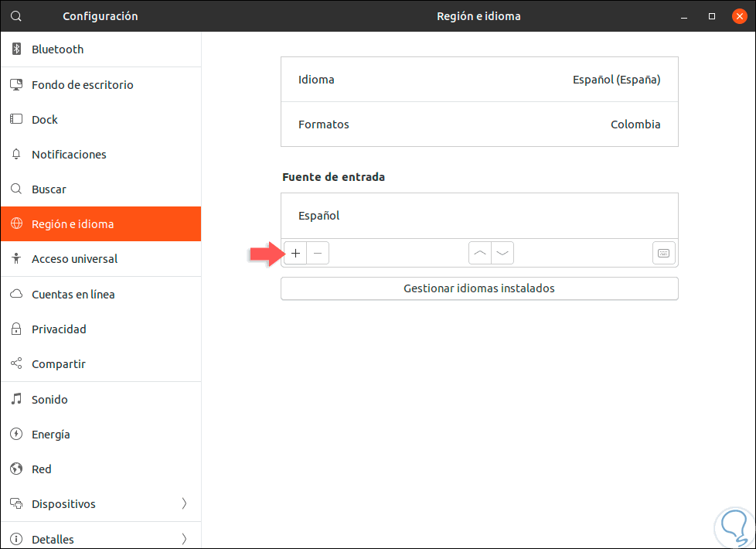
Task: Move the input source up with the arrow
Action: coord(480,253)
